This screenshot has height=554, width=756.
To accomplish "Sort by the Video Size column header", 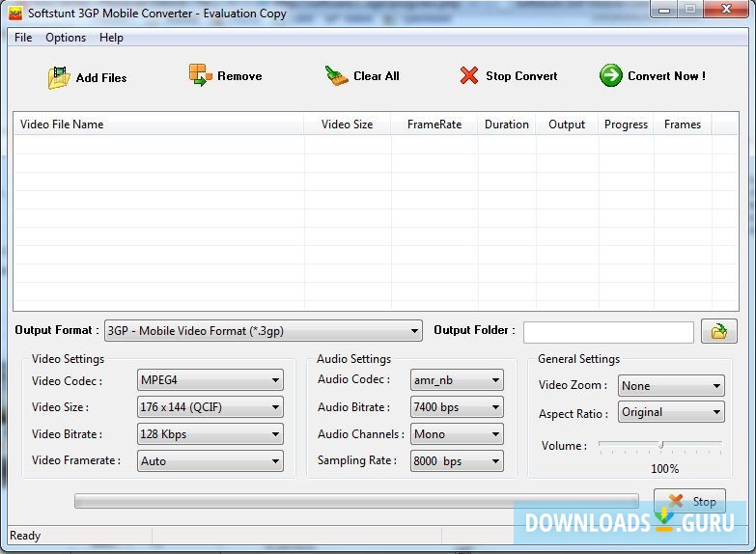I will [348, 124].
